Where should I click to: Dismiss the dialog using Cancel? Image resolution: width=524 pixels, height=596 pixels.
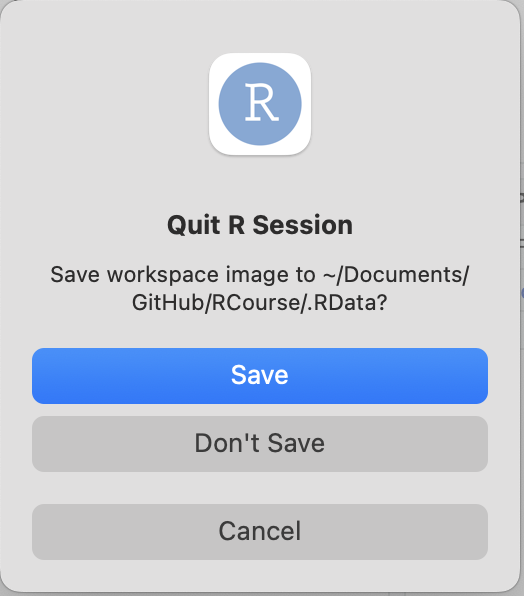tap(260, 532)
